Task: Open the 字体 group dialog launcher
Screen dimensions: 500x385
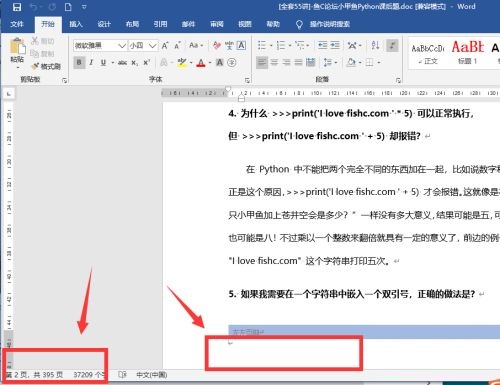Action: coord(247,80)
